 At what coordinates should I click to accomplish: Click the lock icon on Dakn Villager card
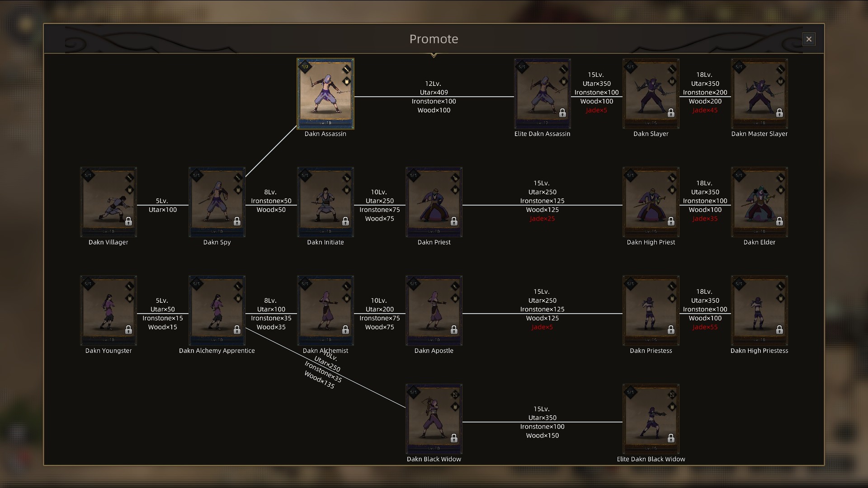point(128,221)
